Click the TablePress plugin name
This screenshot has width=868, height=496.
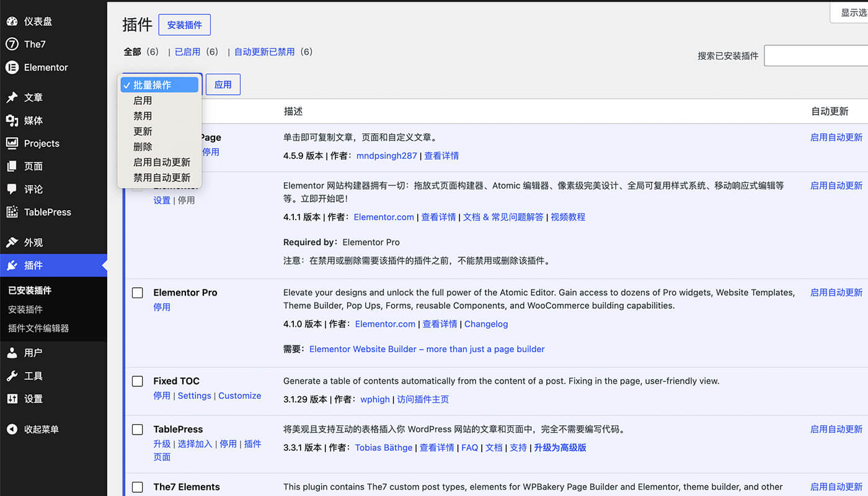click(x=178, y=429)
